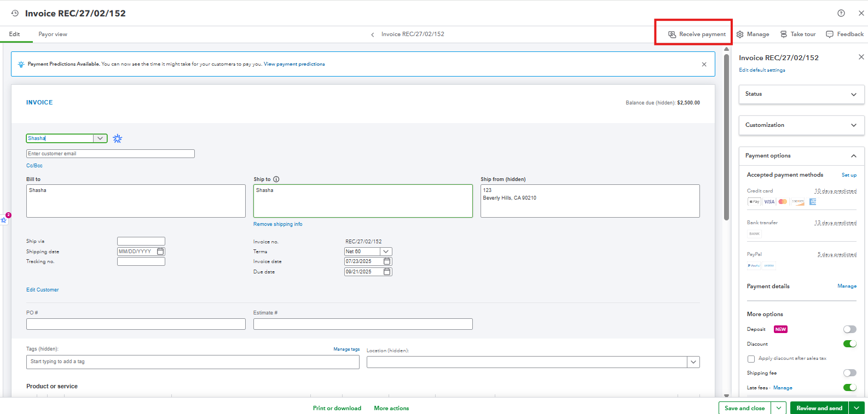Click Manage tags link
This screenshot has width=868, height=414.
[346, 349]
